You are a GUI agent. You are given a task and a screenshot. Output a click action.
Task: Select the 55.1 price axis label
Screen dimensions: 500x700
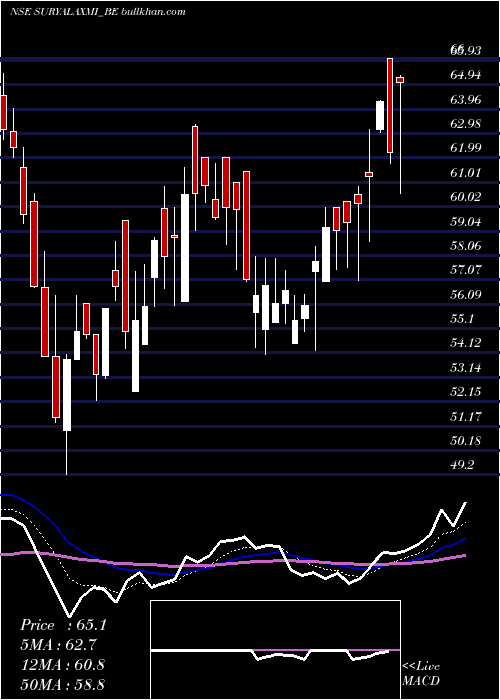pos(463,319)
